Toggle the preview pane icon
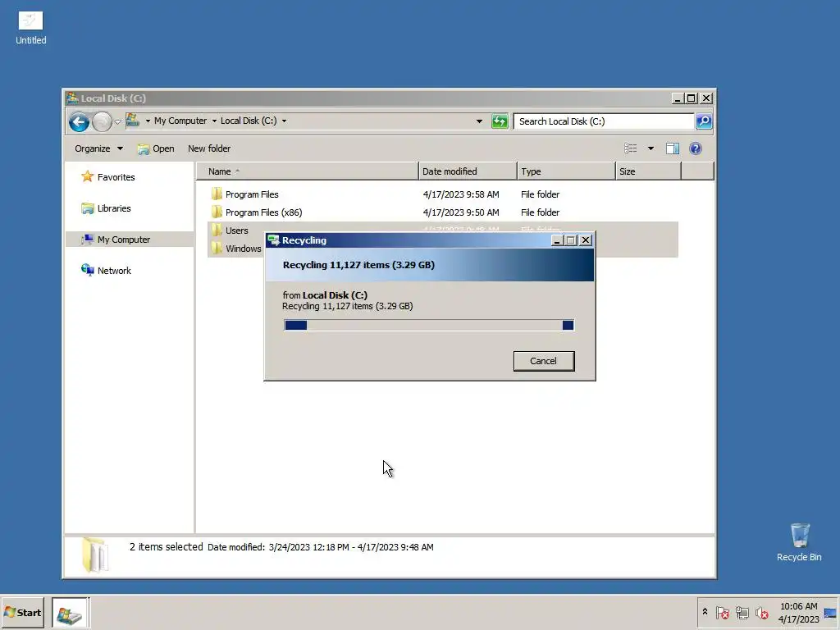 tap(673, 148)
